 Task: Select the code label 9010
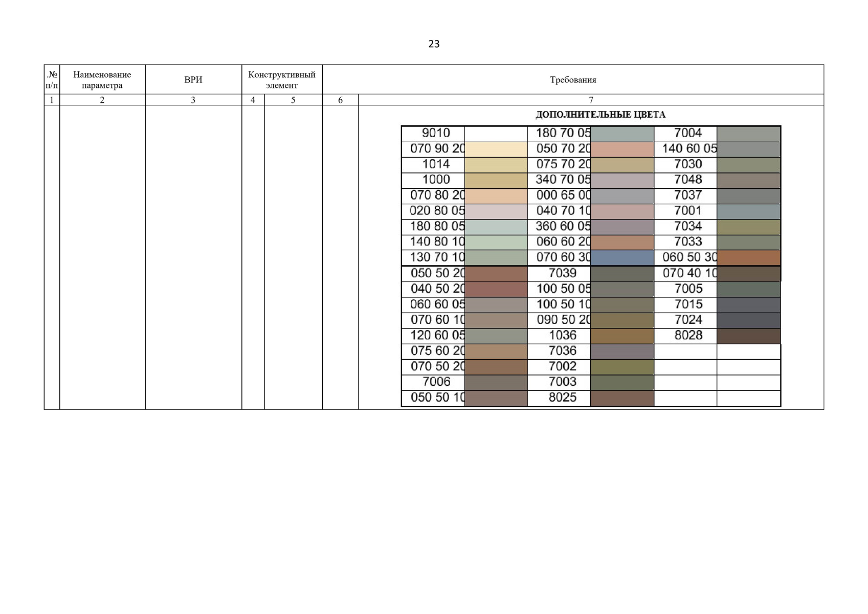tap(436, 133)
